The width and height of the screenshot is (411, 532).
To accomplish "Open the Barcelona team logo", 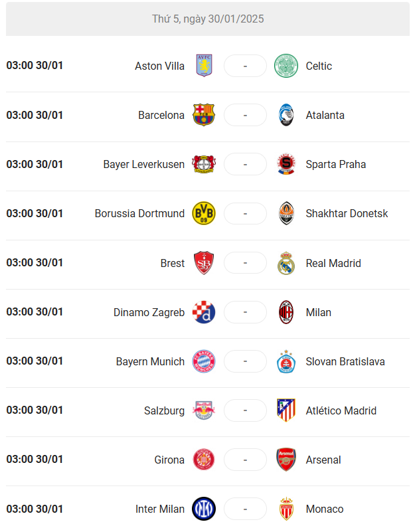I will tap(204, 115).
